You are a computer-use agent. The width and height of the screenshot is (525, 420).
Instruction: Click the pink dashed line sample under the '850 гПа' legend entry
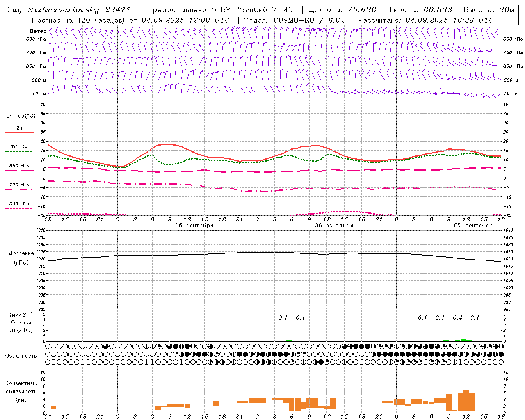(x=18, y=170)
